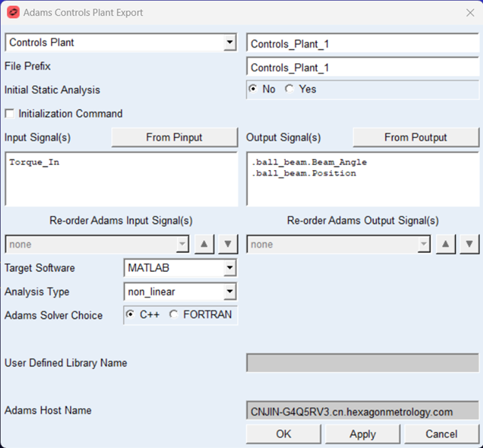Expand the Analysis Type dropdown
The image size is (483, 448).
[229, 291]
